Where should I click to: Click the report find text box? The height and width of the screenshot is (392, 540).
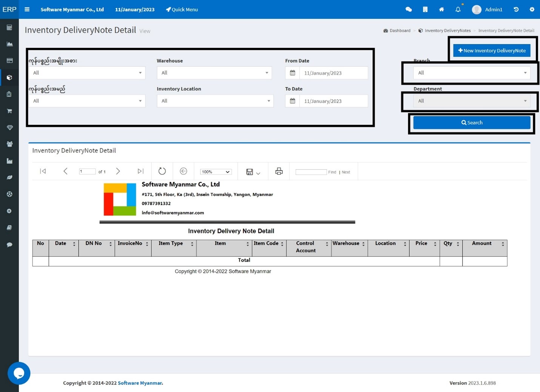tap(311, 172)
